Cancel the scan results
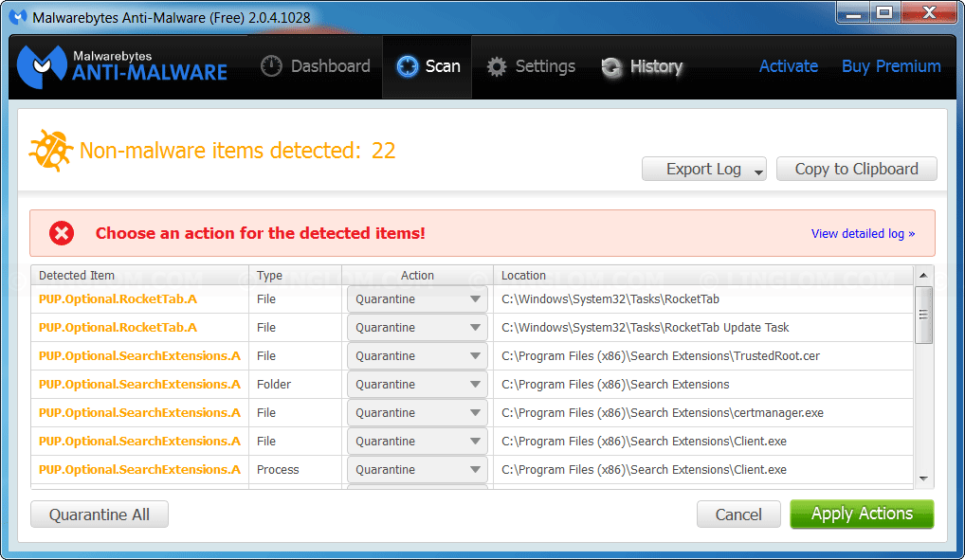 (x=738, y=515)
